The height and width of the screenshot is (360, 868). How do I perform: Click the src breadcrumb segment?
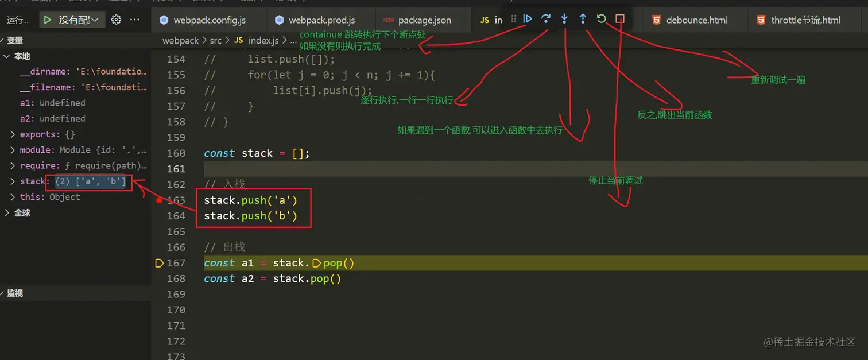click(215, 41)
